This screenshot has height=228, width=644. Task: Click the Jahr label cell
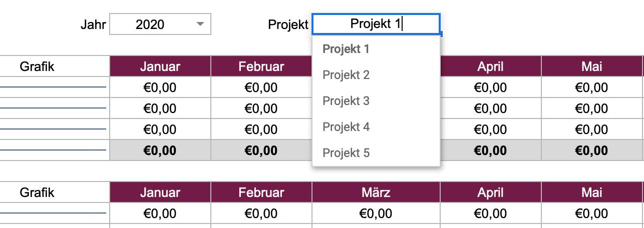coord(93,24)
